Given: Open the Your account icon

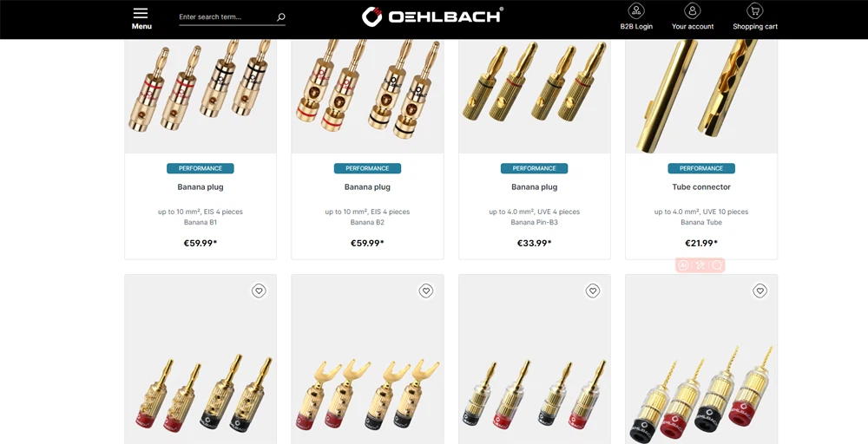Looking at the screenshot, I should coord(693,10).
